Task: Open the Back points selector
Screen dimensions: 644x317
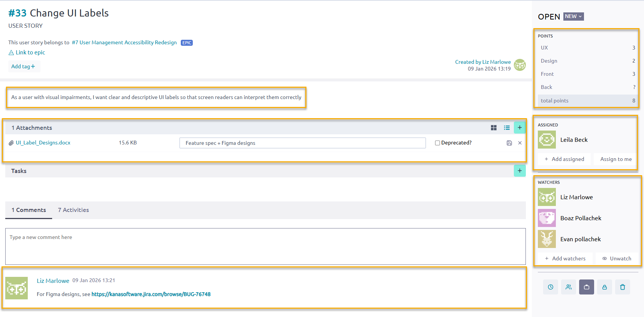Action: pos(587,87)
